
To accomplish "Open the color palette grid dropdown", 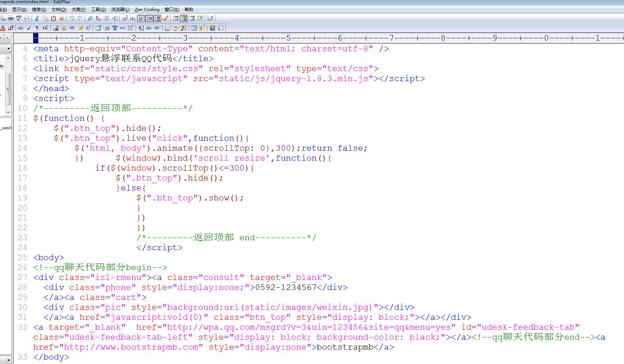I will click(11, 28).
